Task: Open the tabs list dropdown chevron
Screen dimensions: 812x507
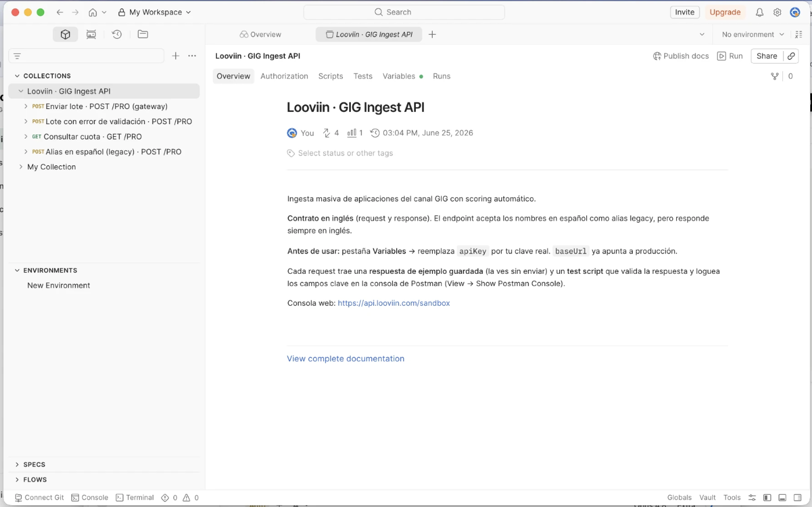Action: 702,34
